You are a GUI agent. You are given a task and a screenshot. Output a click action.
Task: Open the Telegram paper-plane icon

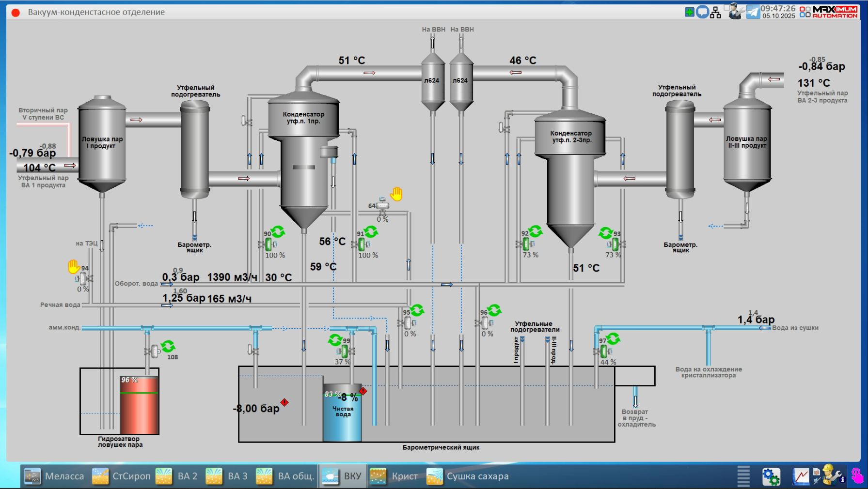click(753, 12)
